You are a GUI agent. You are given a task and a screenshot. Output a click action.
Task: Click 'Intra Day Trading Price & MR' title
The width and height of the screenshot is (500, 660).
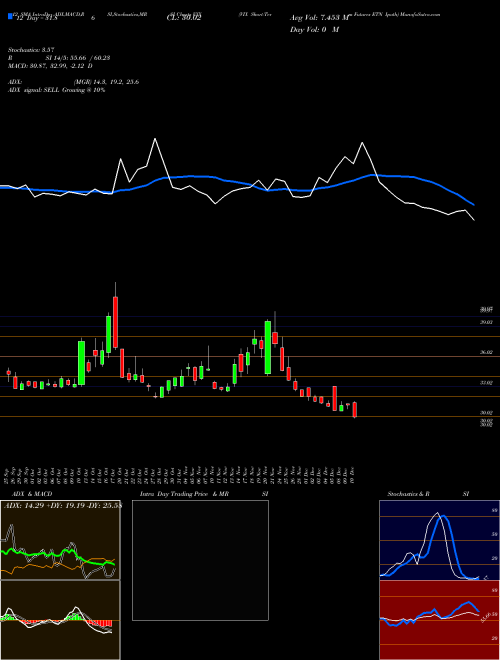tap(184, 494)
